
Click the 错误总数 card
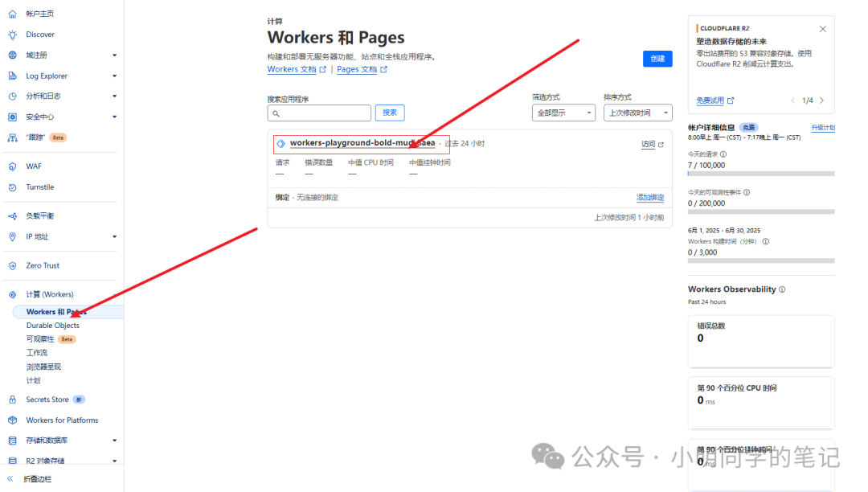761,342
